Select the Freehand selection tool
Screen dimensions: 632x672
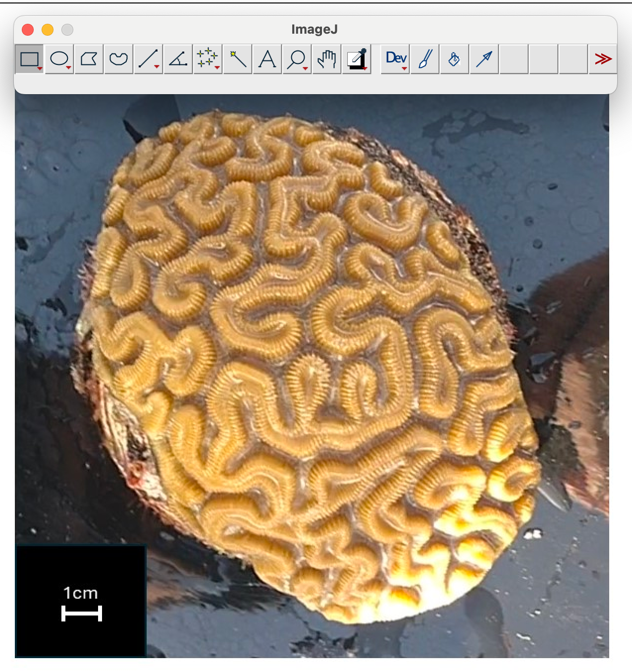pyautogui.click(x=118, y=58)
